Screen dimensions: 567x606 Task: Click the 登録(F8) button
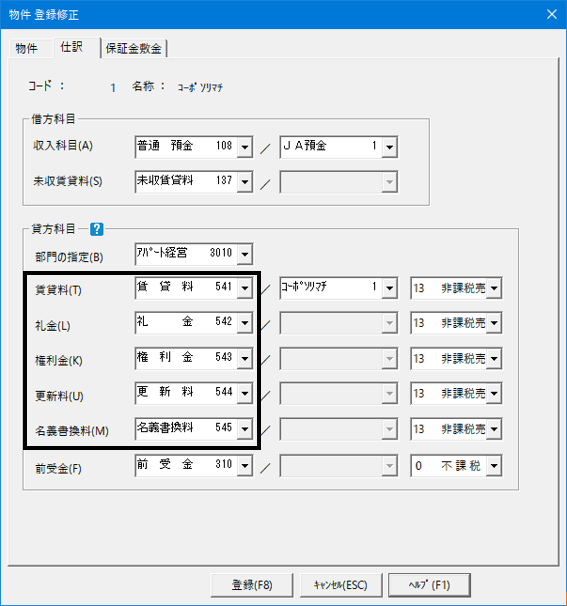coord(252,585)
